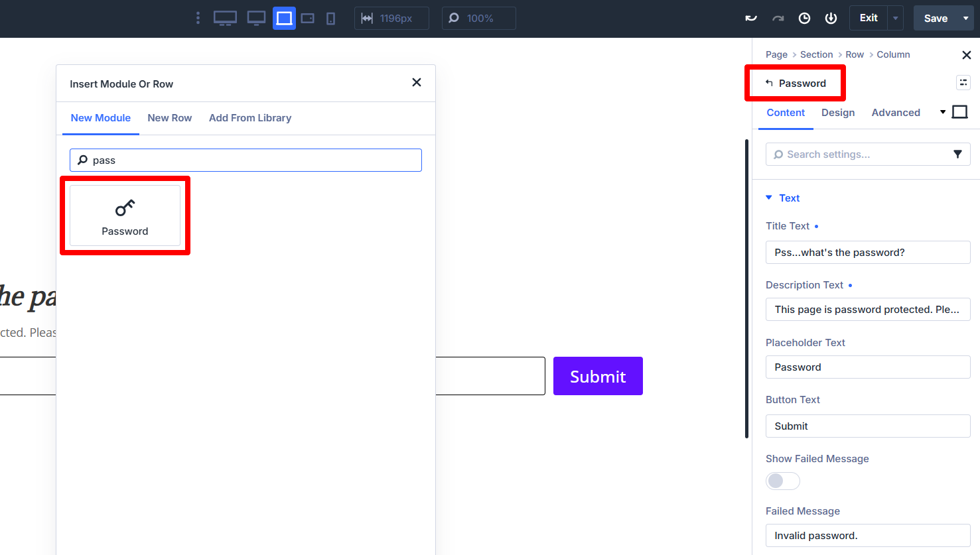Open the small arrow dropdown after Advanced
Image resolution: width=980 pixels, height=555 pixels.
942,112
